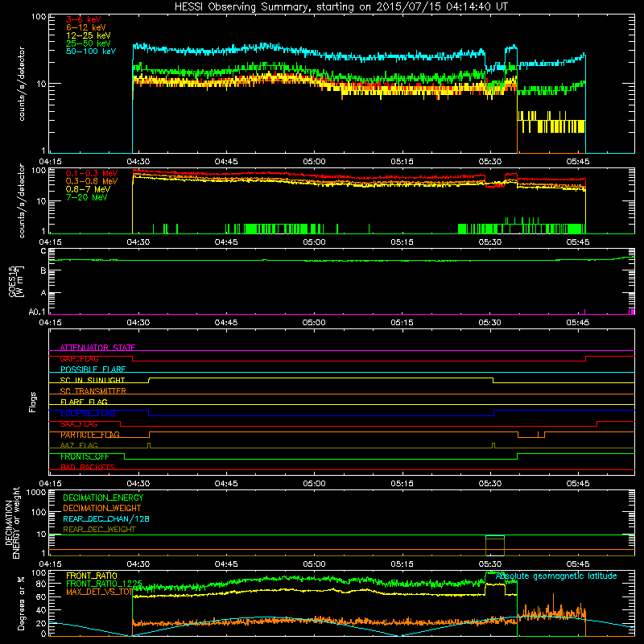The height and width of the screenshot is (644, 644).
Task: Click the FLARE_FLAG label
Action: click(84, 402)
